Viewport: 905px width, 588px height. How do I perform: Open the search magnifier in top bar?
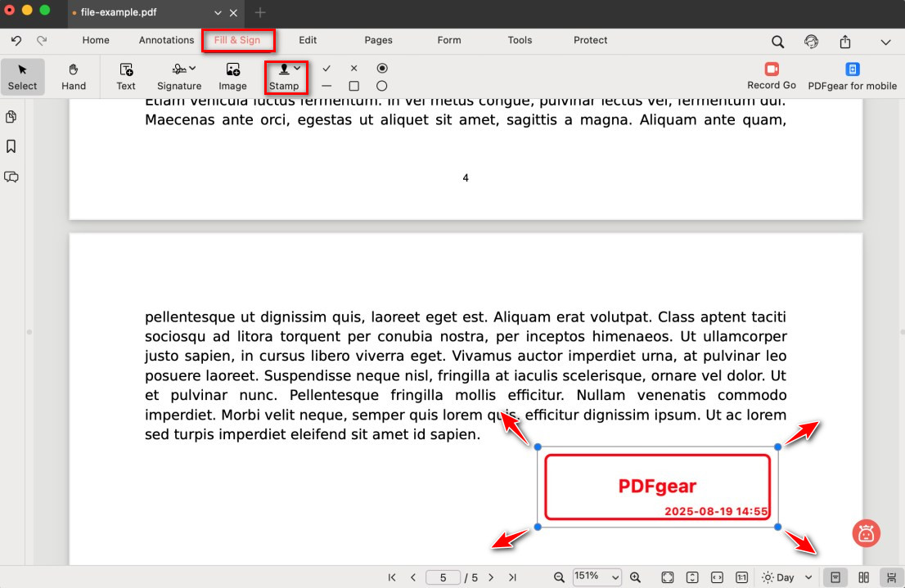pos(777,42)
